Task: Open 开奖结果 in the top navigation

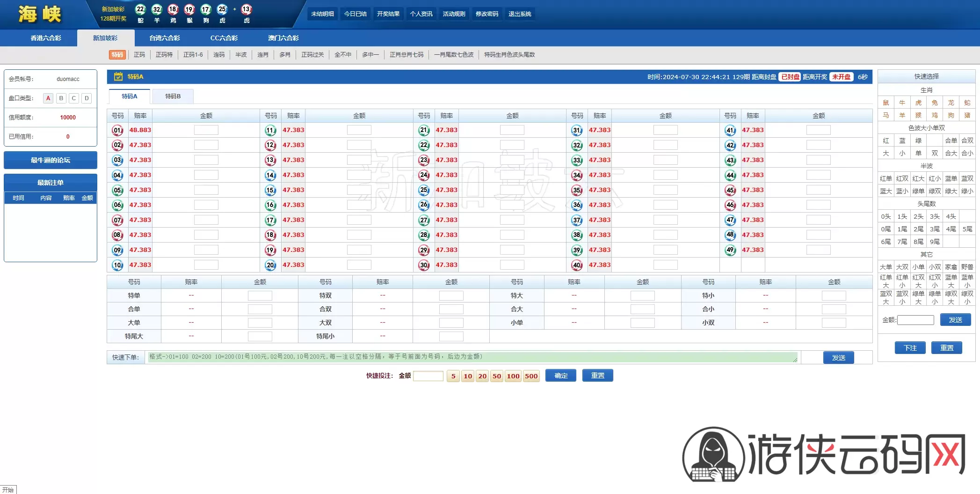Action: coord(388,14)
